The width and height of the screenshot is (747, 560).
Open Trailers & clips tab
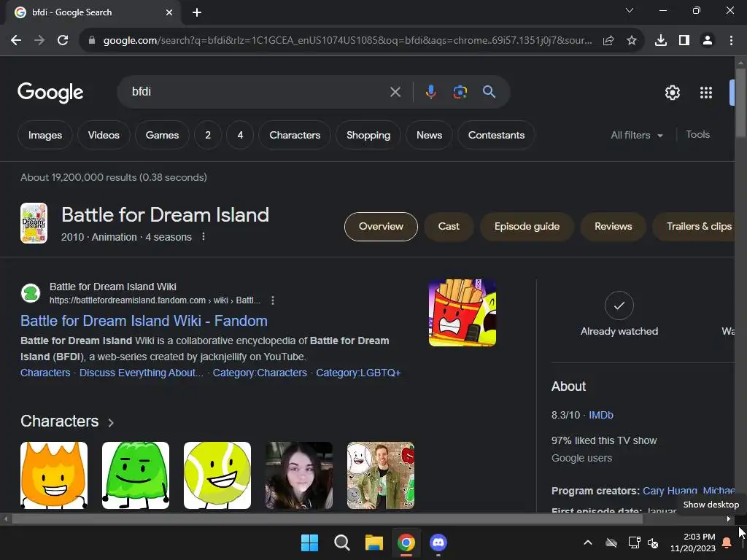point(695,227)
